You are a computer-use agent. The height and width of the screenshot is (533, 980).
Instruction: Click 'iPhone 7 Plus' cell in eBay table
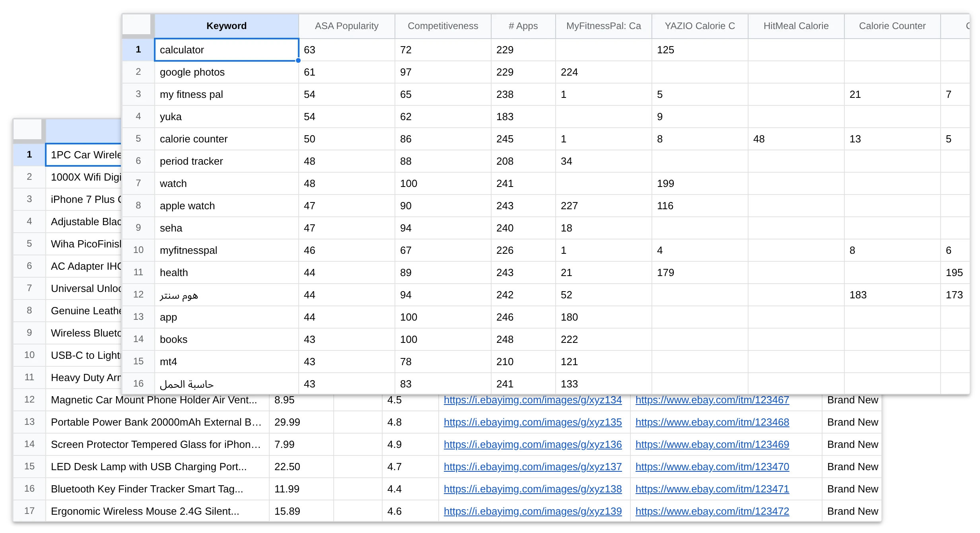[84, 199]
